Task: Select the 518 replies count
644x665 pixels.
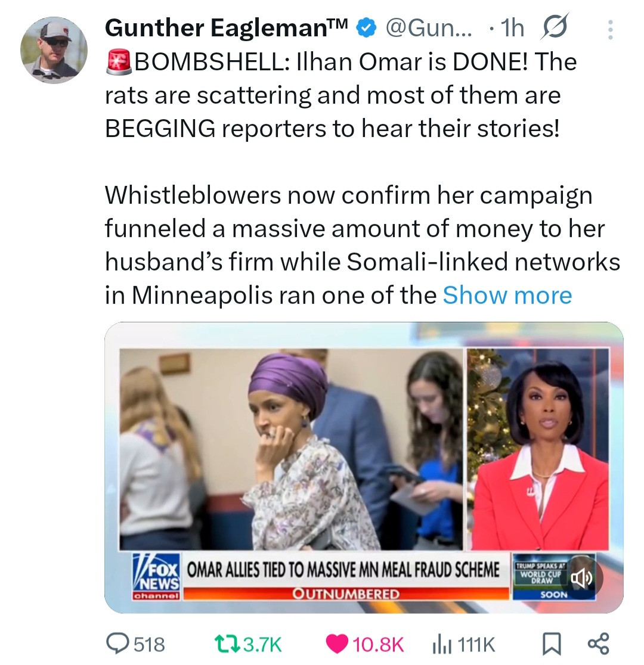Action: tap(150, 644)
